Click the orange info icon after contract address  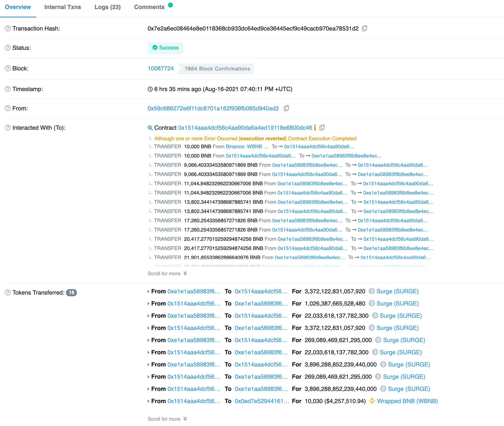coord(315,127)
